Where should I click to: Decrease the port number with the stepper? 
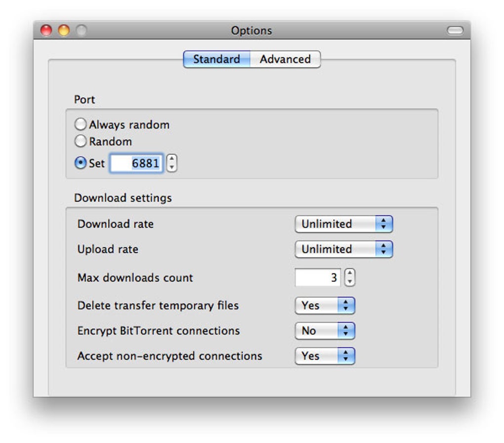171,167
